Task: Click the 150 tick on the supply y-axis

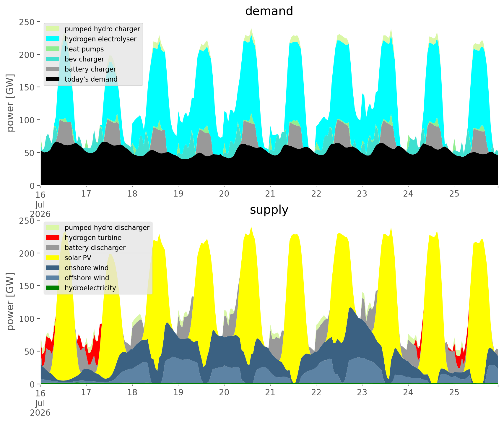Action: click(x=27, y=286)
